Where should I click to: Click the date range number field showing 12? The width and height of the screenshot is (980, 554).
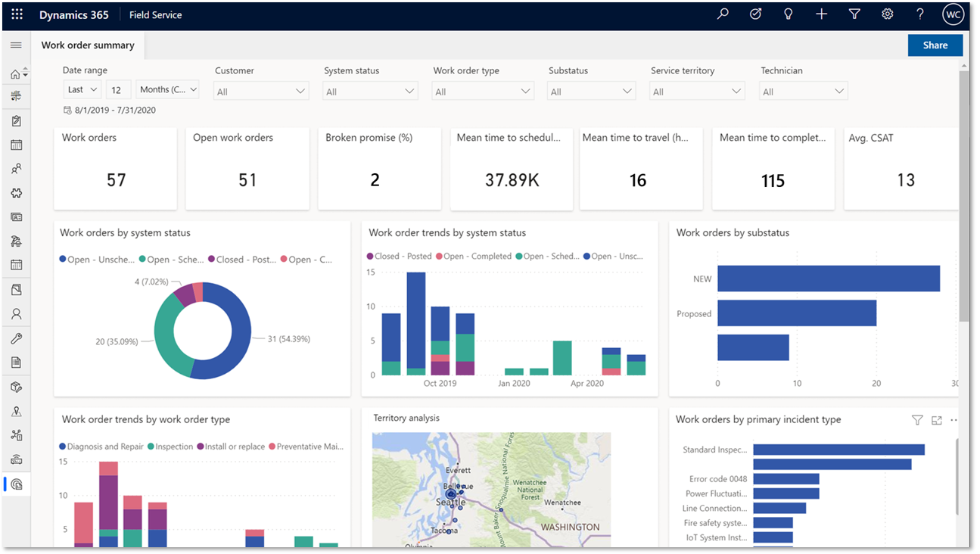(118, 89)
